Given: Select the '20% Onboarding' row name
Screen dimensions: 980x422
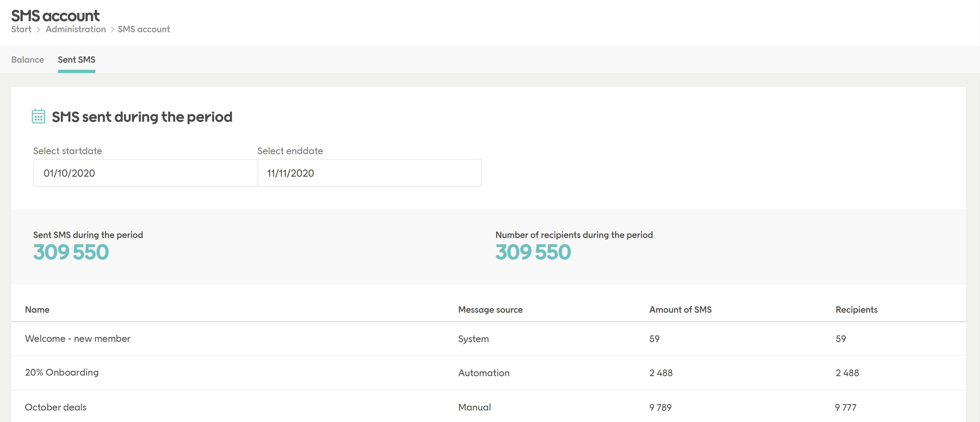Looking at the screenshot, I should pyautogui.click(x=62, y=373).
